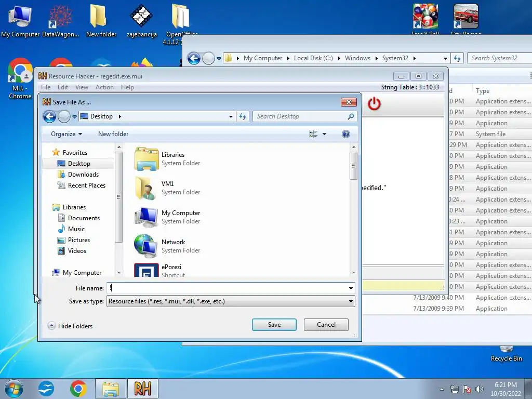Image resolution: width=532 pixels, height=399 pixels.
Task: Click the Back arrow in Save dialog
Action: pyautogui.click(x=49, y=117)
